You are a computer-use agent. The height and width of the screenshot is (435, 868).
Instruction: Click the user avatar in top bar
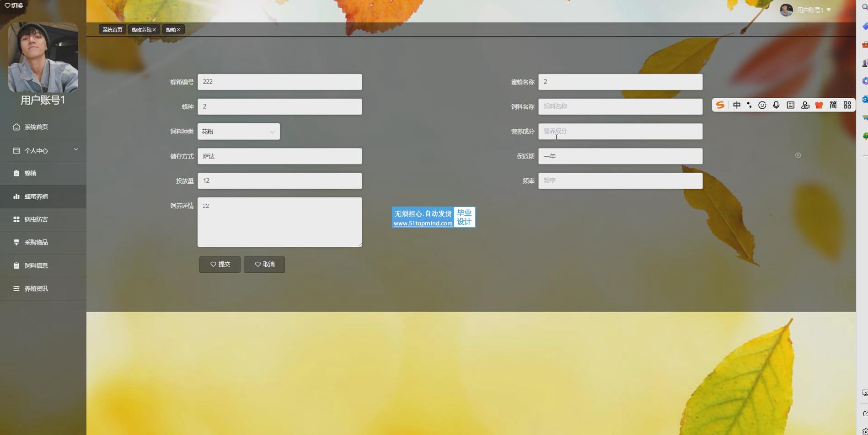[x=786, y=10]
